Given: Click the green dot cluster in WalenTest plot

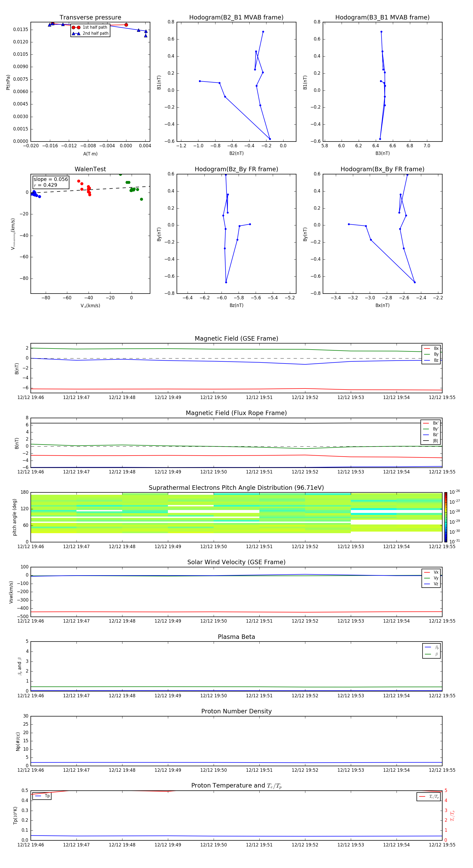Looking at the screenshot, I should click(133, 190).
